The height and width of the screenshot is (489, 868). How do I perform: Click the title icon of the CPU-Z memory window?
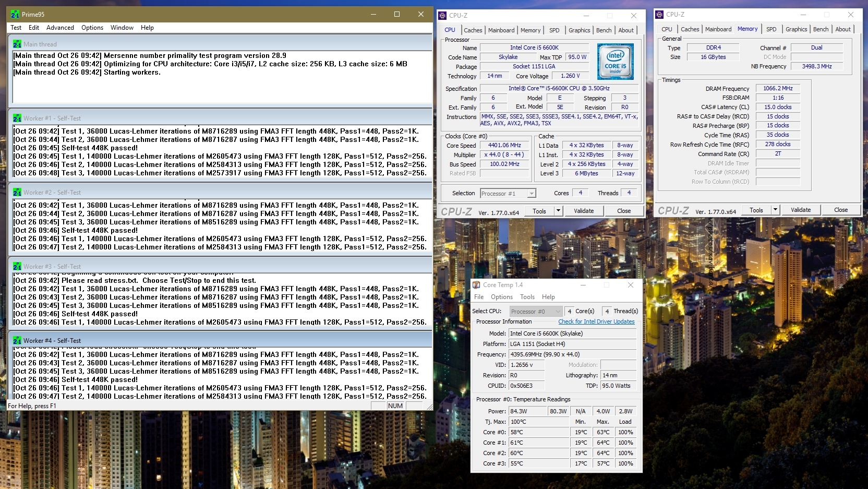tap(659, 15)
